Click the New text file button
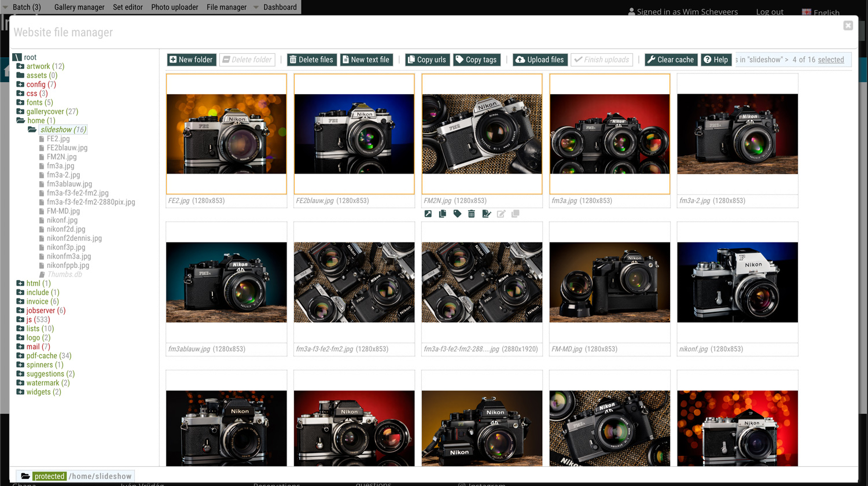This screenshot has height=486, width=868. [x=367, y=60]
